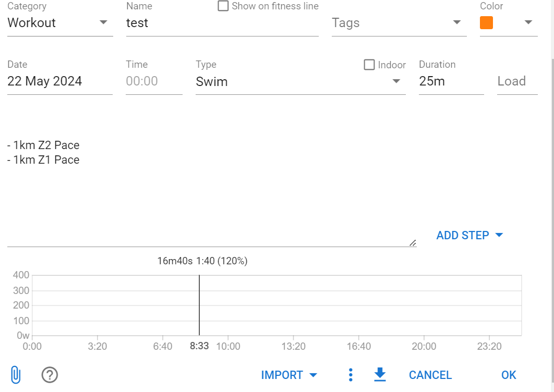This screenshot has width=554, height=392.
Task: Click the Load input field
Action: (517, 81)
